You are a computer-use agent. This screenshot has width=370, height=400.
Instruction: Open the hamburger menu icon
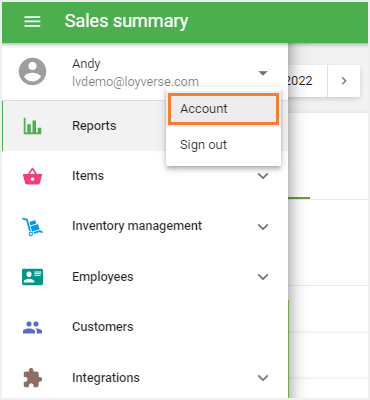pyautogui.click(x=32, y=22)
